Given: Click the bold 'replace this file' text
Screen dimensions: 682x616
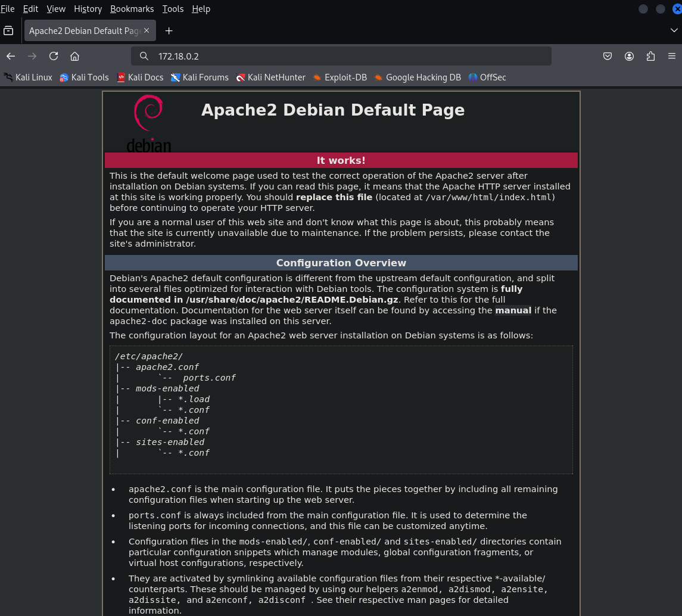Looking at the screenshot, I should click(334, 197).
